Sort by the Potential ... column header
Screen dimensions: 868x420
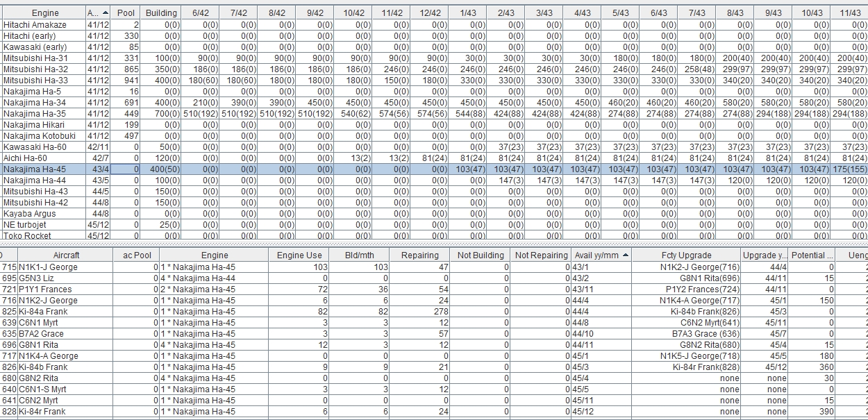pos(812,255)
